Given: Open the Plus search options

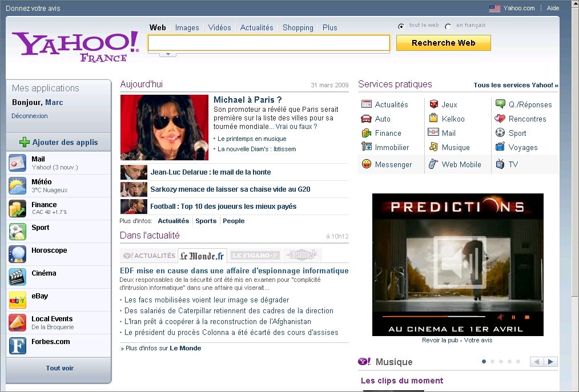Looking at the screenshot, I should pos(329,28).
